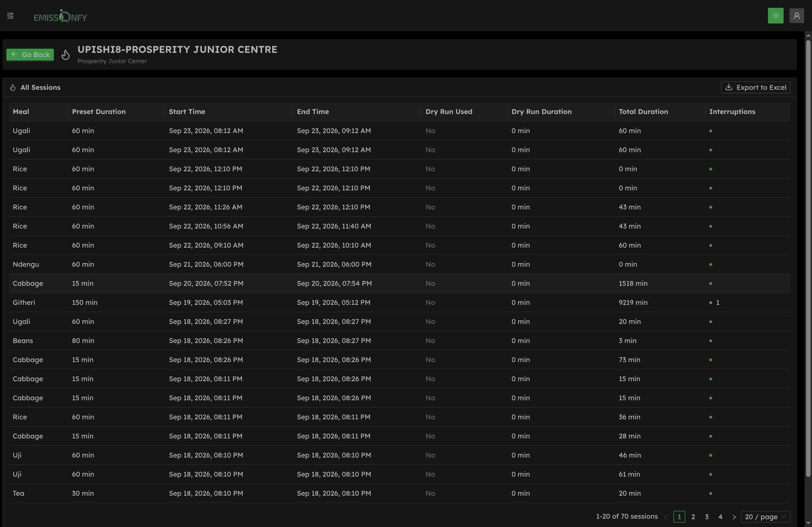Open the Emissionfy logo home link

click(x=60, y=16)
